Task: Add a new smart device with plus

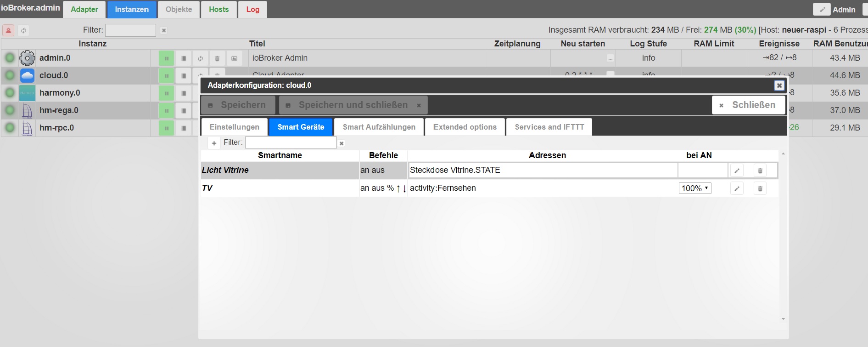Action: click(214, 143)
